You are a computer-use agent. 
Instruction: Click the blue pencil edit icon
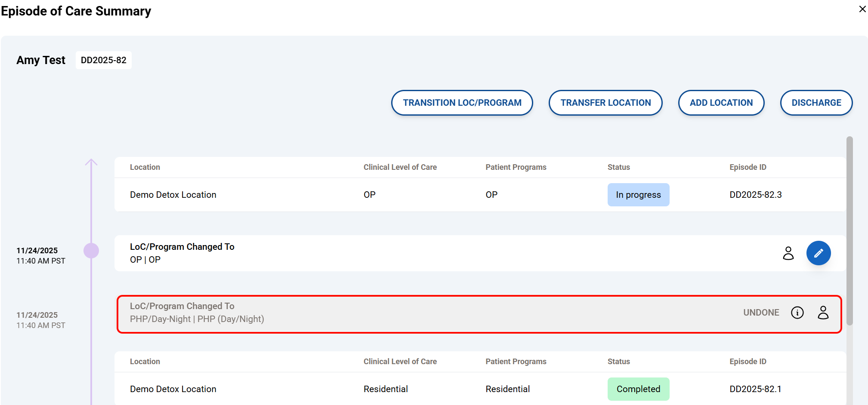pyautogui.click(x=818, y=253)
